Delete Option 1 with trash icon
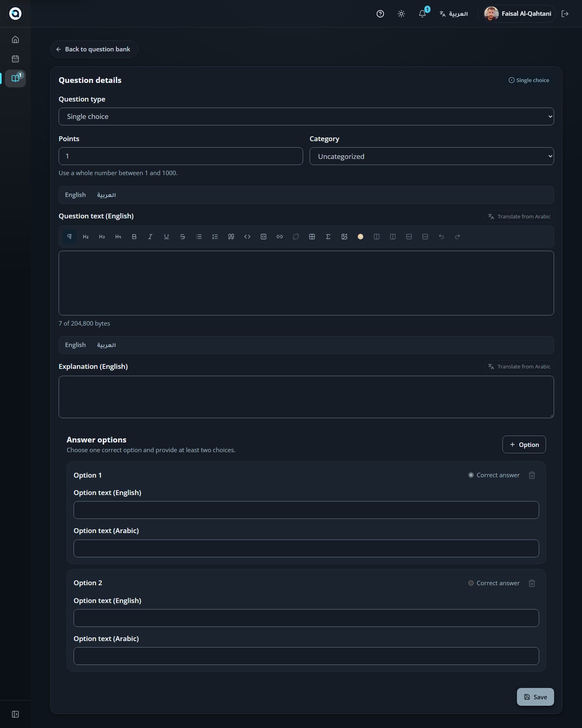The image size is (582, 728). [x=532, y=475]
